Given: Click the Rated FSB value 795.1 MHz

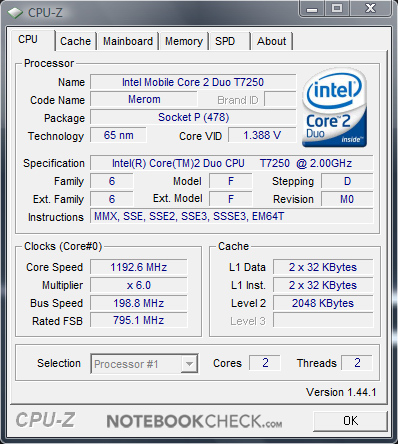Looking at the screenshot, I should [x=139, y=320].
